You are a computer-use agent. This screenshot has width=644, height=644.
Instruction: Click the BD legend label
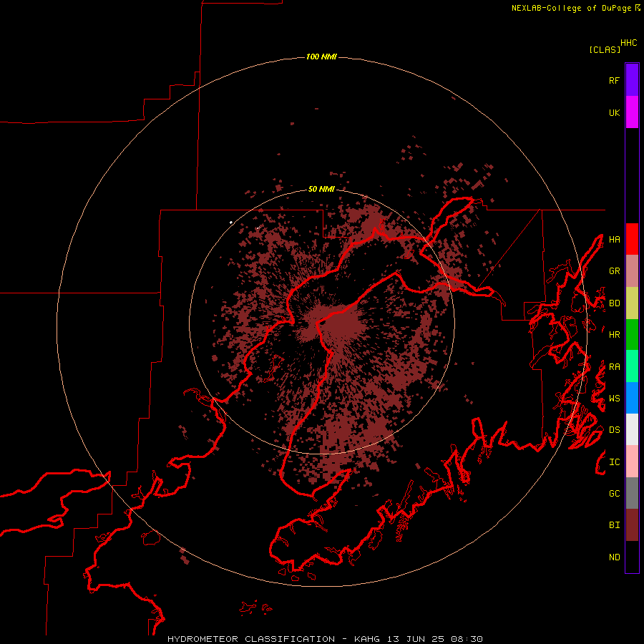(x=614, y=303)
